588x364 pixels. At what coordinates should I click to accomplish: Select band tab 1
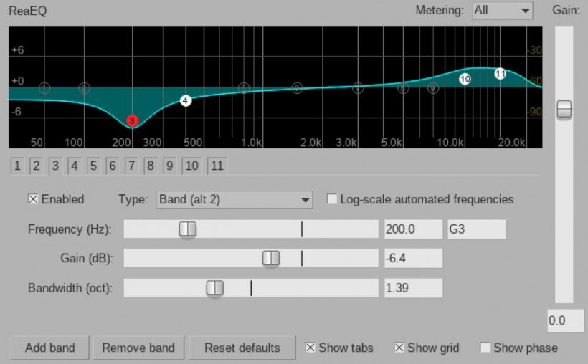pyautogui.click(x=17, y=166)
